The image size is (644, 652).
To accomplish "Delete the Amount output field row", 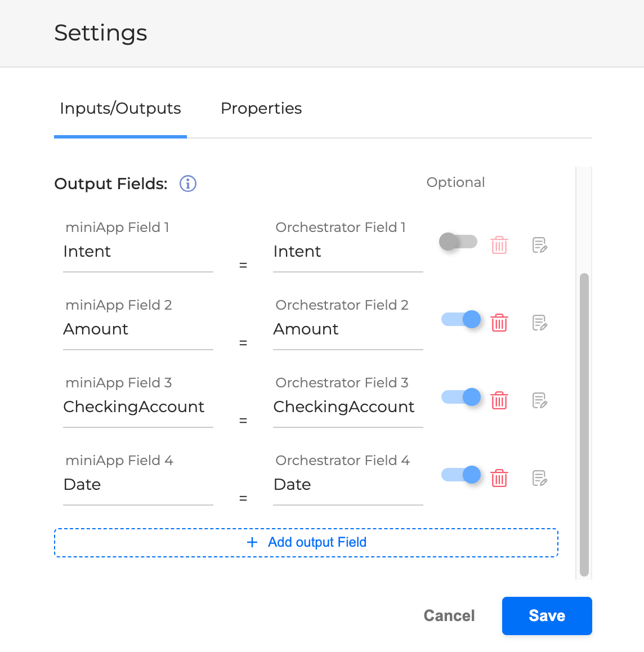I will point(499,323).
